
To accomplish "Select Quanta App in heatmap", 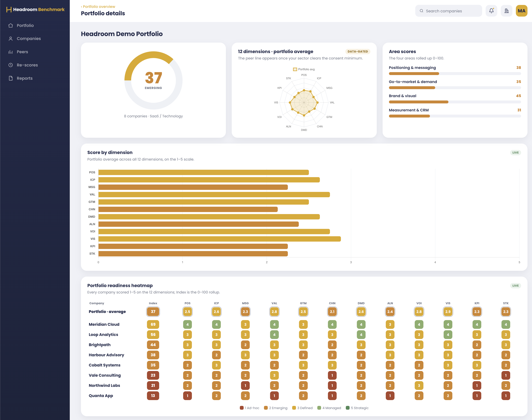I will (101, 396).
